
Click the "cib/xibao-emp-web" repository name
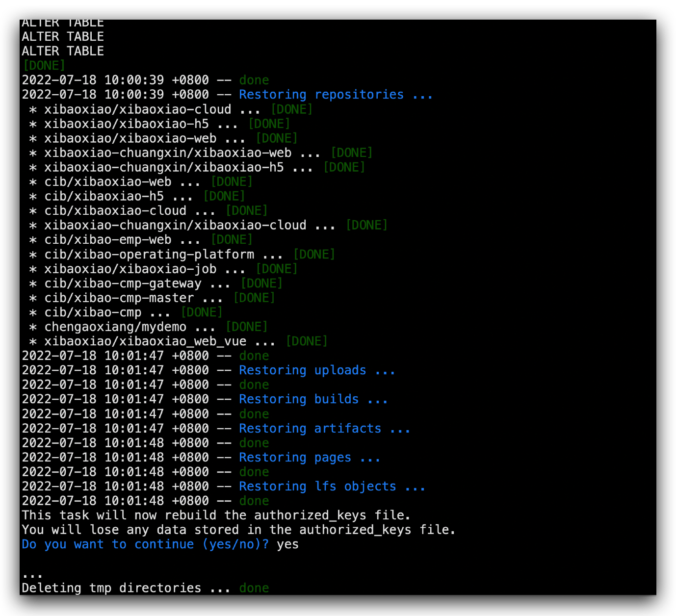pos(108,240)
